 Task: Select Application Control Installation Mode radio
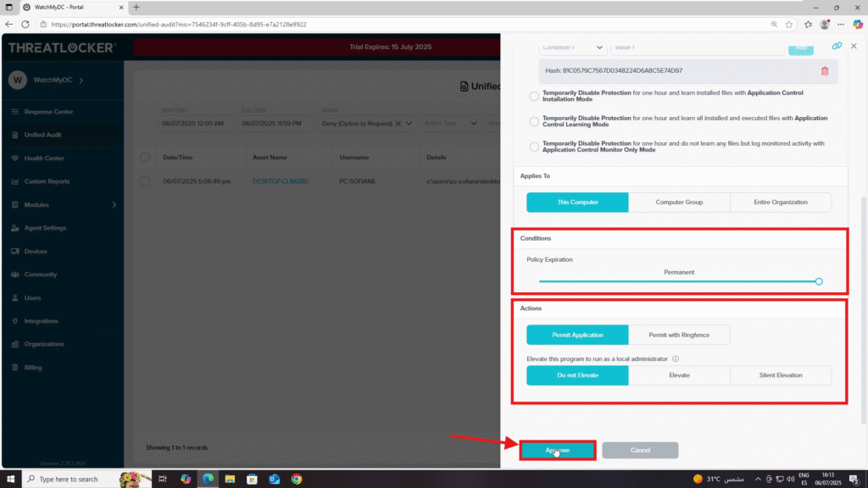[x=534, y=97]
